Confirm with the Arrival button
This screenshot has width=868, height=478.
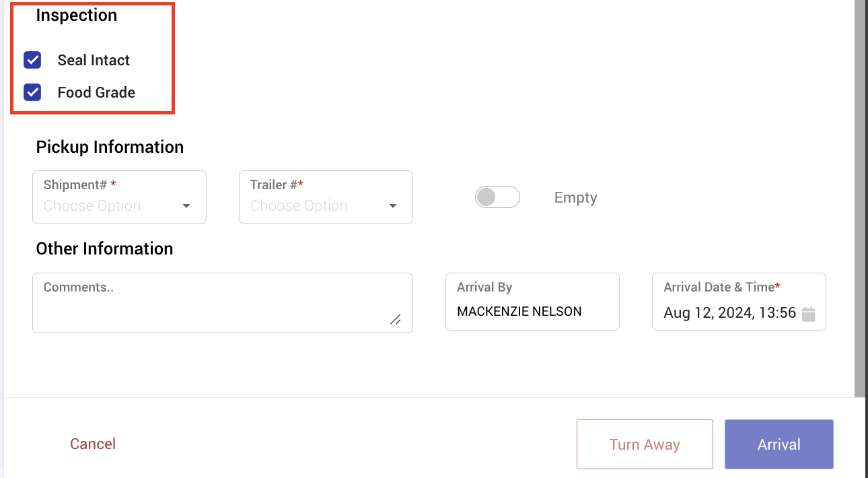[779, 444]
